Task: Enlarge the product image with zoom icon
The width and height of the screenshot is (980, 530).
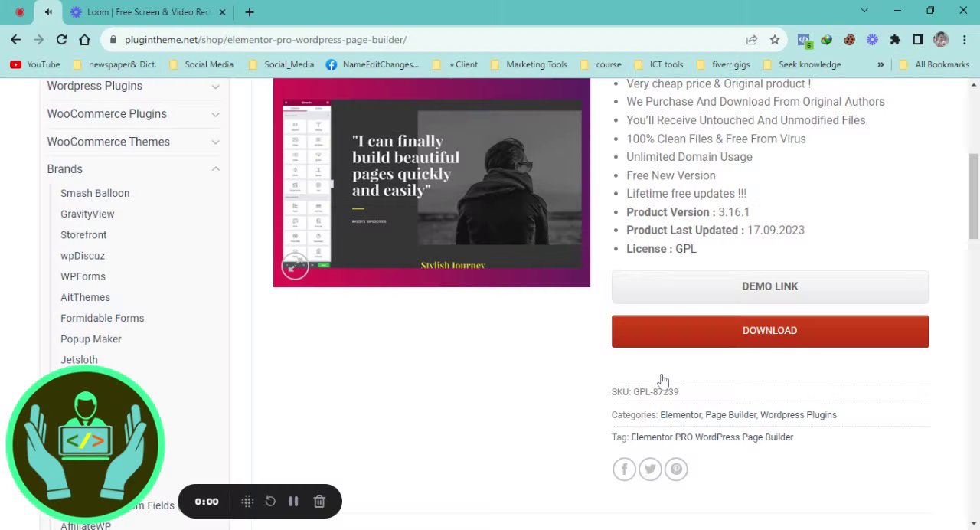Action: pyautogui.click(x=295, y=267)
